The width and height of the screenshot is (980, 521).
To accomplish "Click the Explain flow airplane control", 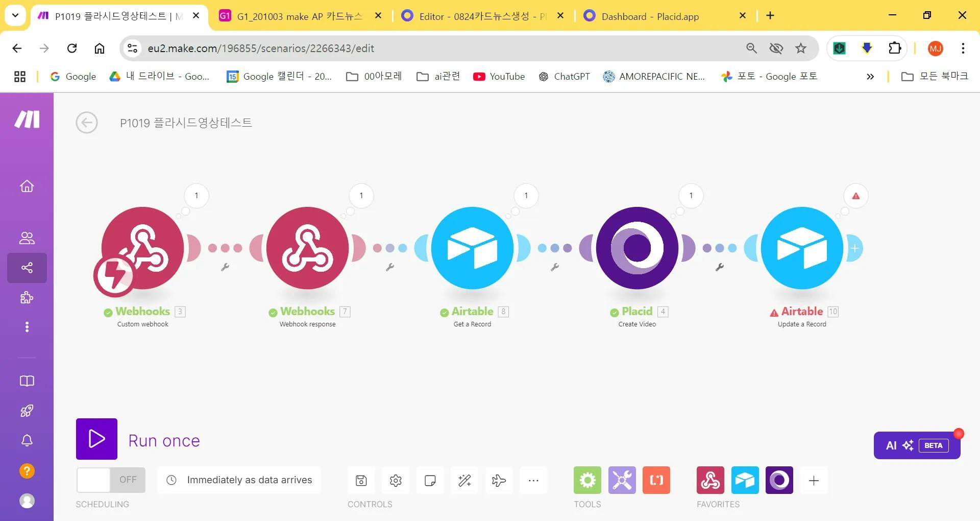I will [499, 480].
